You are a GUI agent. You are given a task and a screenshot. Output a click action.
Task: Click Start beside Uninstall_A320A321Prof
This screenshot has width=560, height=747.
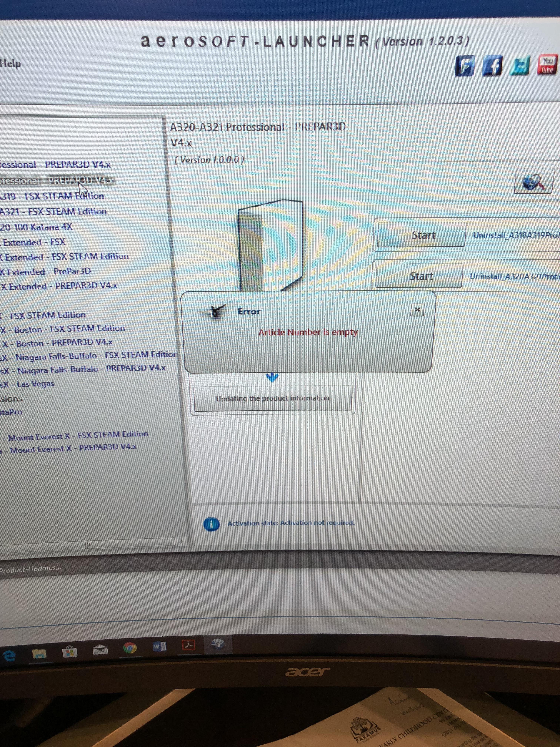pos(419,275)
